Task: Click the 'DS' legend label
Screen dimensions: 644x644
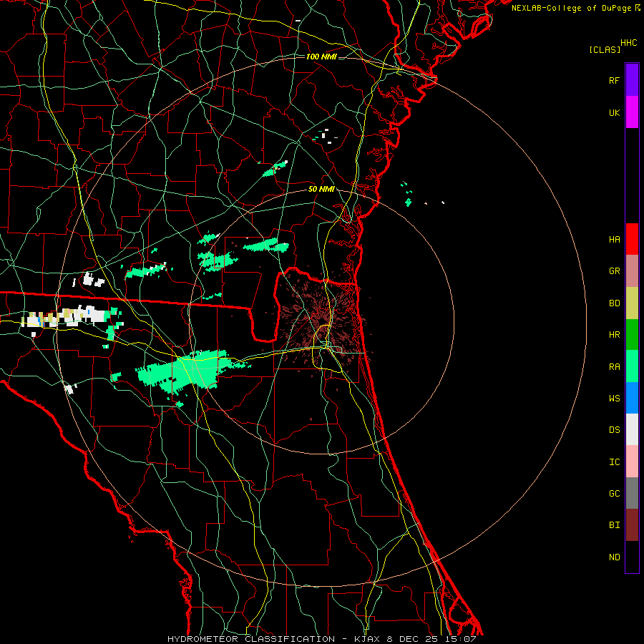Action: click(x=614, y=429)
